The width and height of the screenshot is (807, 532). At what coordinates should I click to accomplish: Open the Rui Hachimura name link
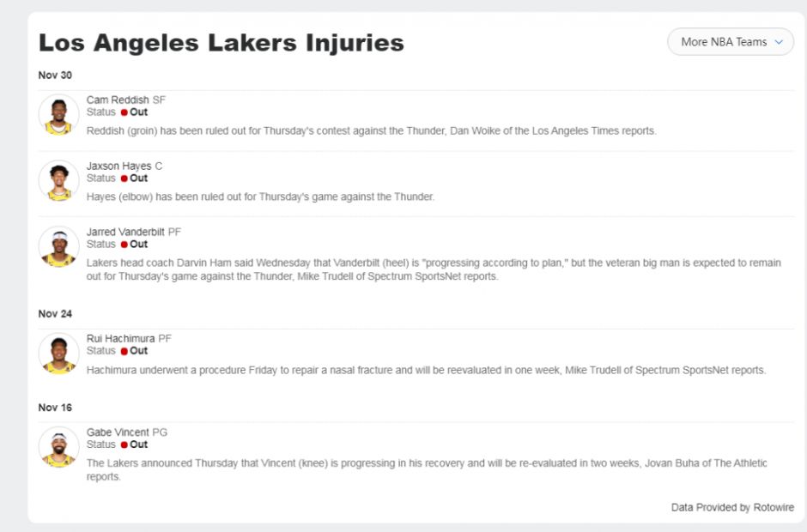[120, 339]
